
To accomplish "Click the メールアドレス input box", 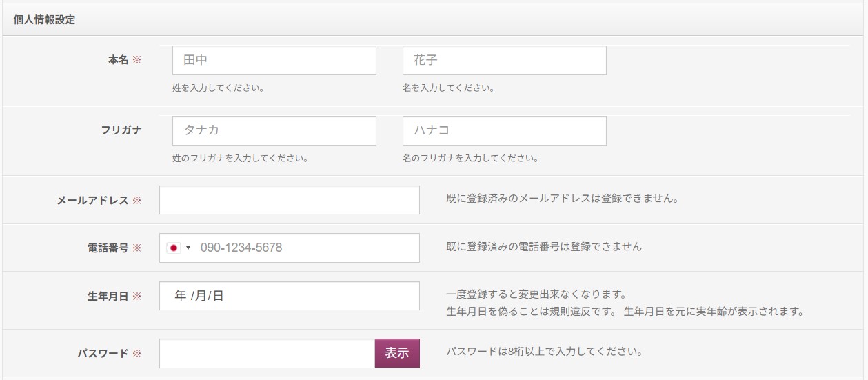I will pos(290,200).
